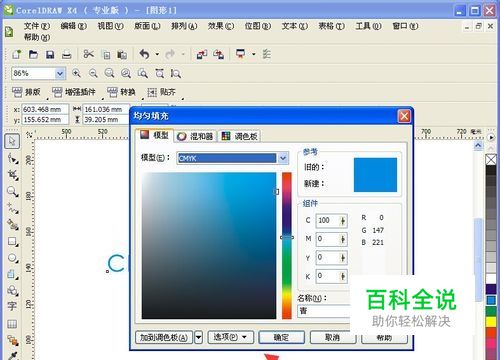
Task: Select the green swatch in right palette
Action: click(491, 311)
